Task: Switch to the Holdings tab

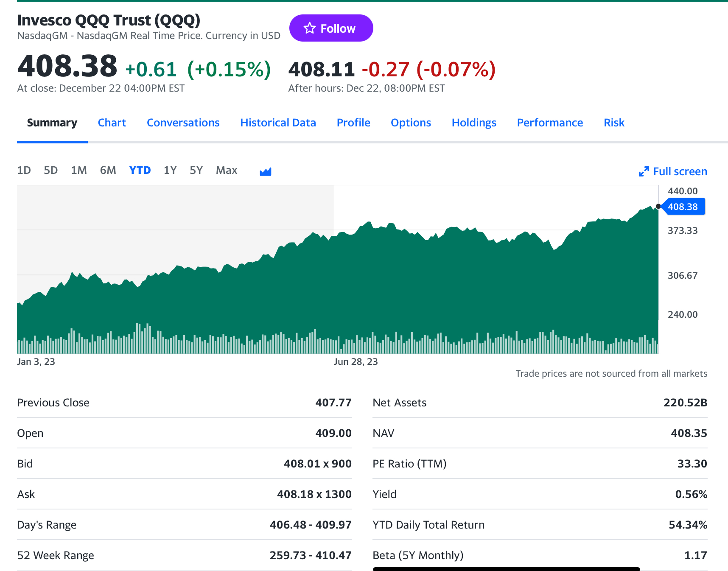Action: [474, 123]
